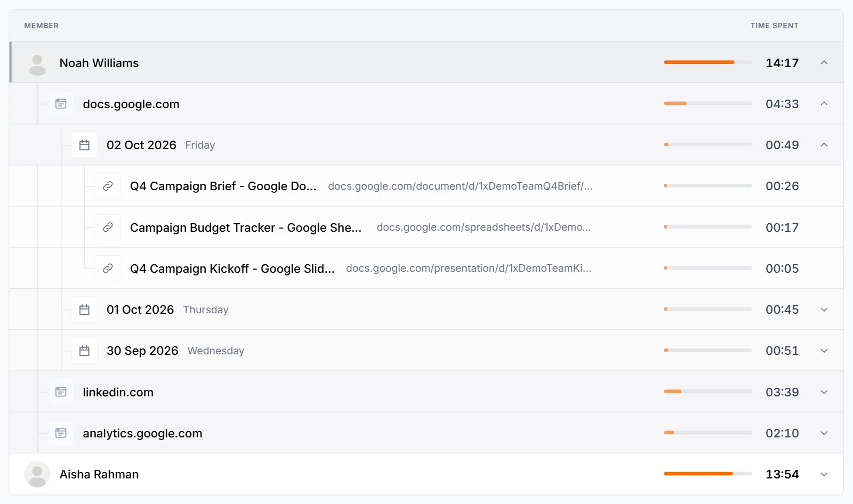The image size is (853, 504).
Task: Click calendar icon for 02 Oct 2026
Action: tap(84, 145)
